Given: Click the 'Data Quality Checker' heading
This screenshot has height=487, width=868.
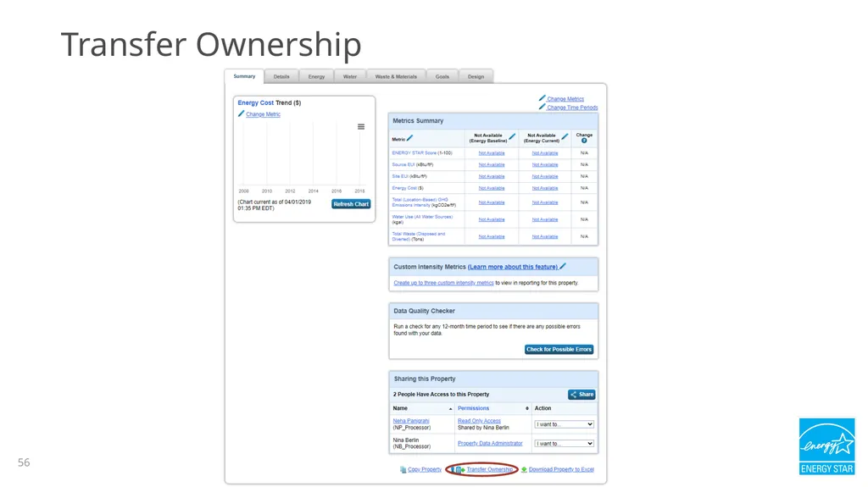Looking at the screenshot, I should 424,311.
